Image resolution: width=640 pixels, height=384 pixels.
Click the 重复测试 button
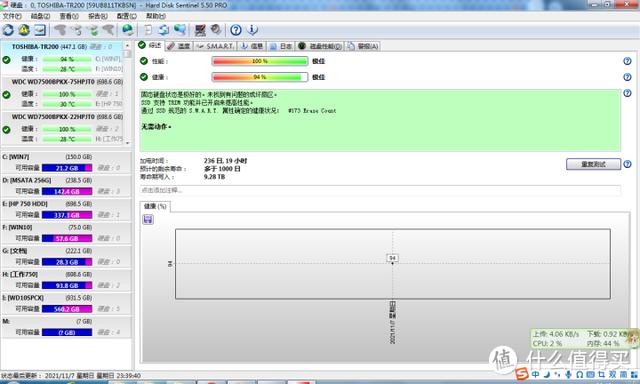coord(593,164)
